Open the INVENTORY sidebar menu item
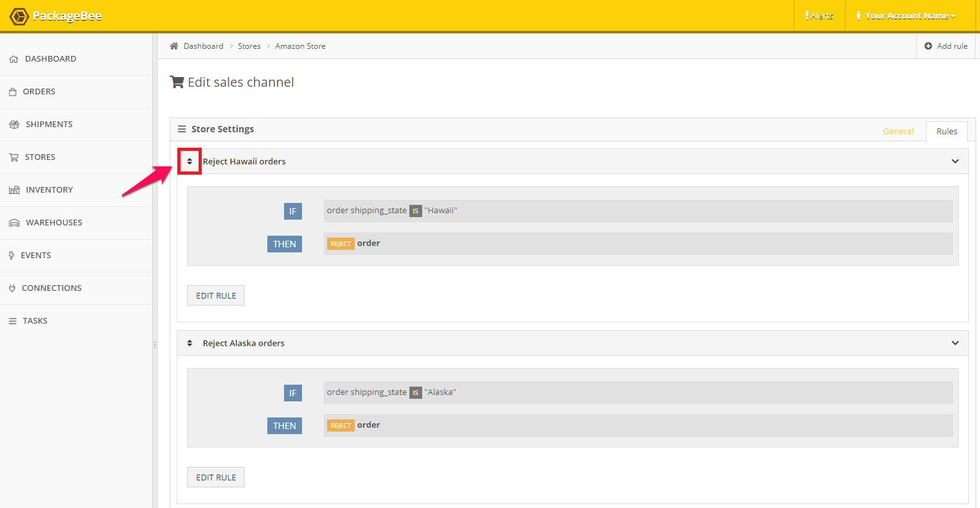 click(76, 190)
